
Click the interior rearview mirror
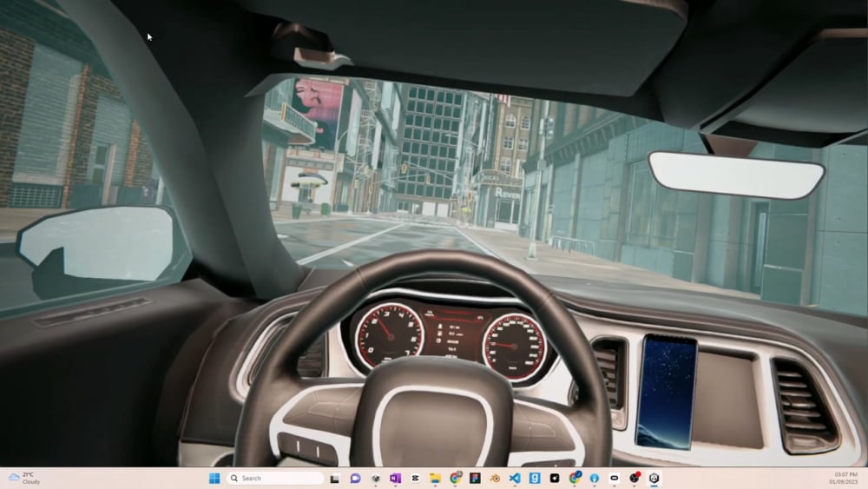coord(735,175)
